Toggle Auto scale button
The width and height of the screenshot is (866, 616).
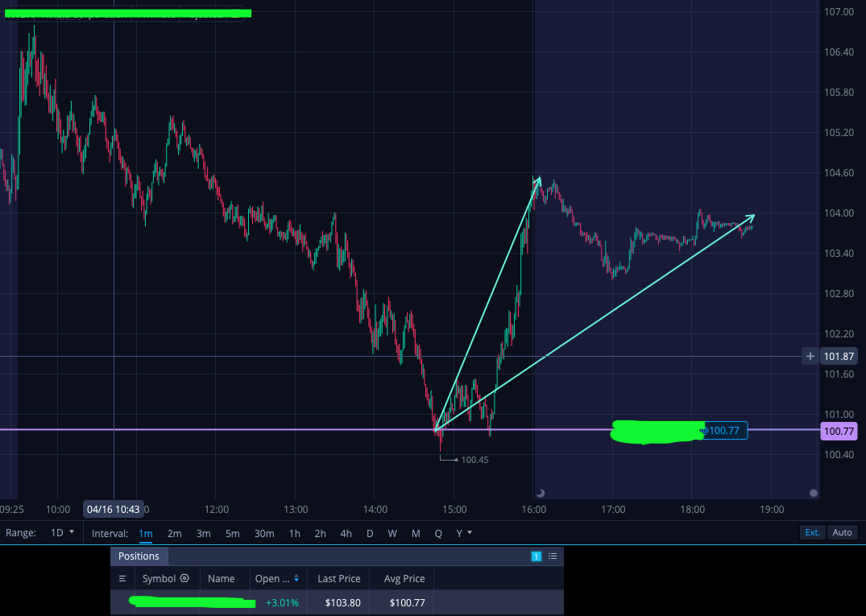tap(843, 532)
